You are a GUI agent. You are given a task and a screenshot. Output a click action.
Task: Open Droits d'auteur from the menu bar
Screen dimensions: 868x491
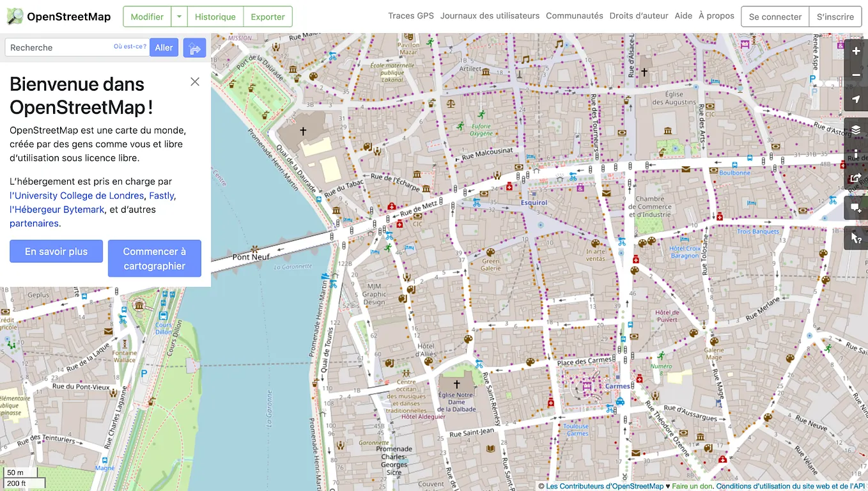[639, 15]
